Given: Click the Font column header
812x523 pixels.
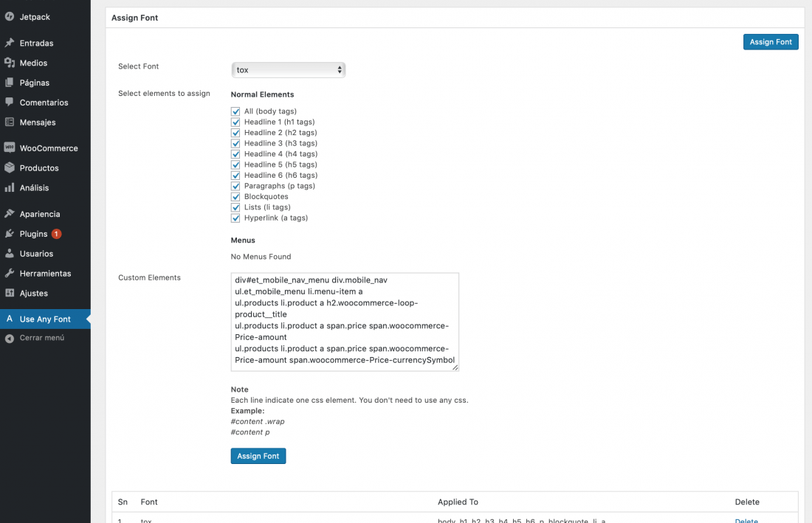Looking at the screenshot, I should (148, 502).
